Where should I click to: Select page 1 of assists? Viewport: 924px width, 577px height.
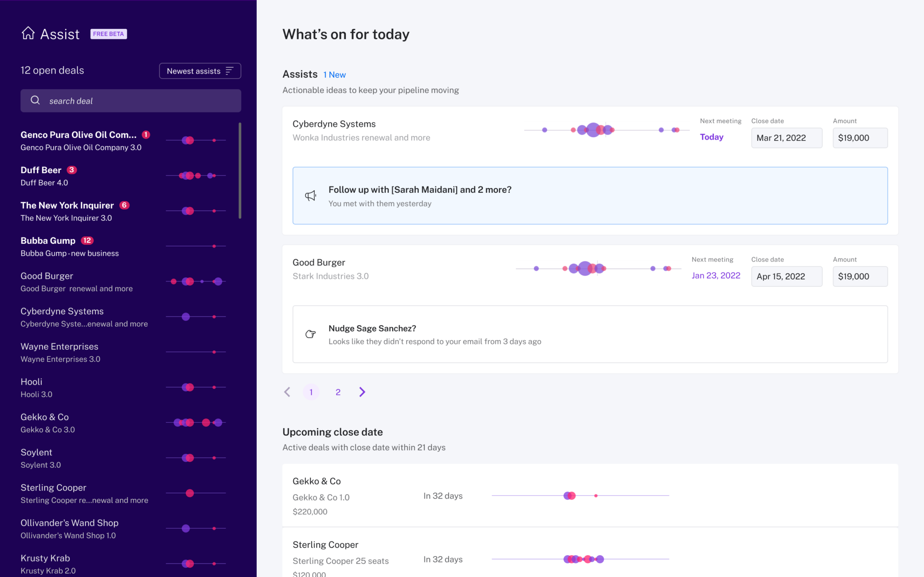pos(311,392)
